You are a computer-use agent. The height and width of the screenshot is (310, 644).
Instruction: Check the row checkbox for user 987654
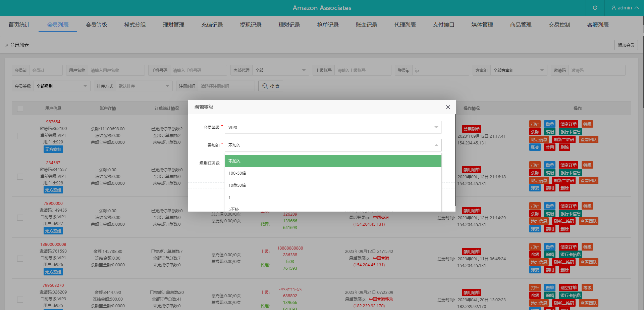point(20,136)
